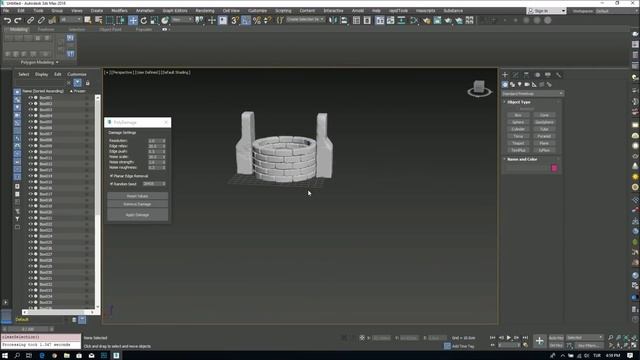This screenshot has width=640, height=360.
Task: Toggle the Spinner Snap button
Action: pyautogui.click(x=267, y=20)
